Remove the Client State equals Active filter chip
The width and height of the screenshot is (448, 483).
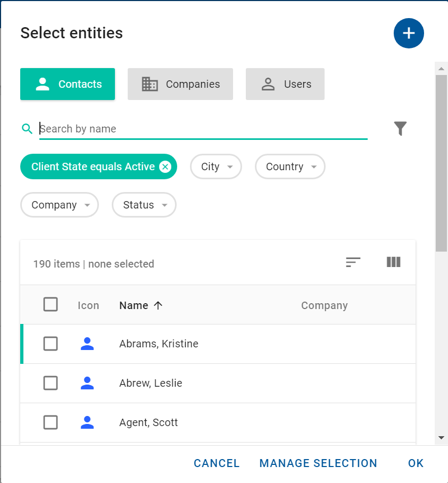(165, 166)
